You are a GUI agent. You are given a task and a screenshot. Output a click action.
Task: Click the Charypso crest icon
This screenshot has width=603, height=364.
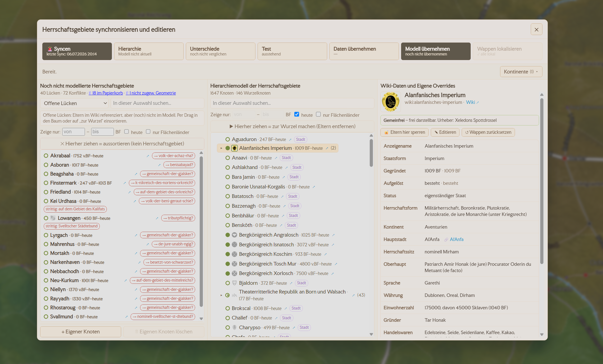click(234, 328)
